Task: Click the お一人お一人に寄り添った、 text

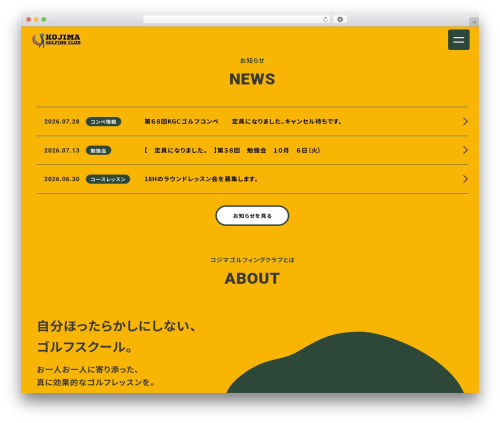Action: click(x=87, y=369)
